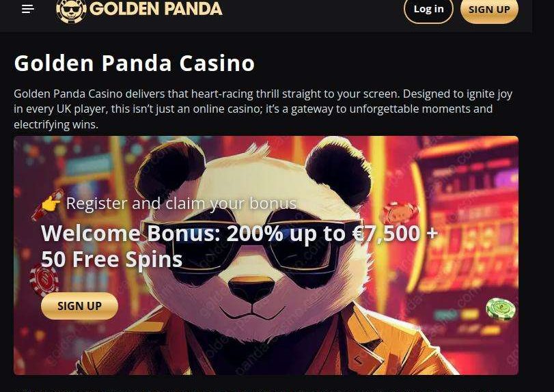This screenshot has height=392, width=554.
Task: Open the Log in button
Action: click(x=428, y=10)
